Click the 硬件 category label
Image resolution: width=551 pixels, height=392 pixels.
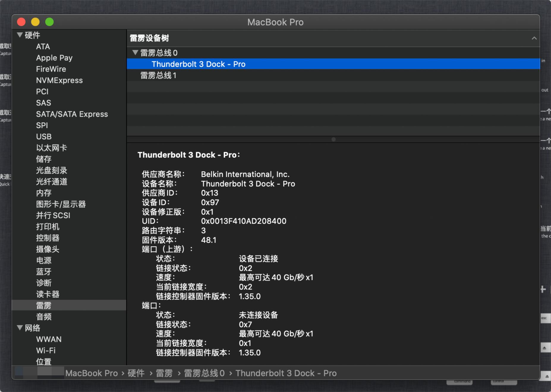pyautogui.click(x=32, y=35)
